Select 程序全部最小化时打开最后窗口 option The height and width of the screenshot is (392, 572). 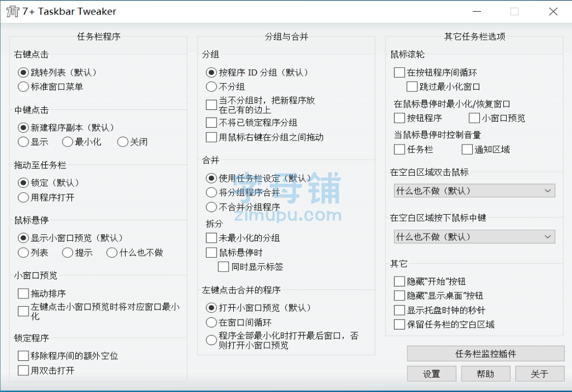click(211, 340)
